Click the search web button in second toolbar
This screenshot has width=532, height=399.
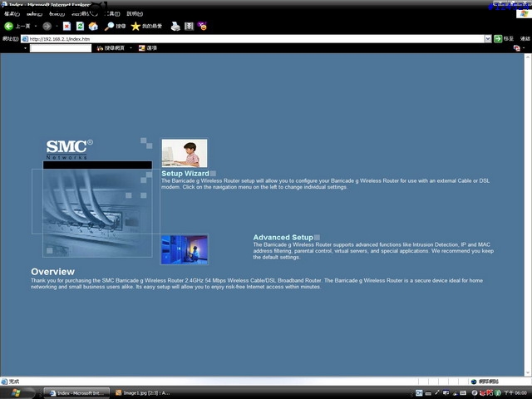[x=111, y=48]
